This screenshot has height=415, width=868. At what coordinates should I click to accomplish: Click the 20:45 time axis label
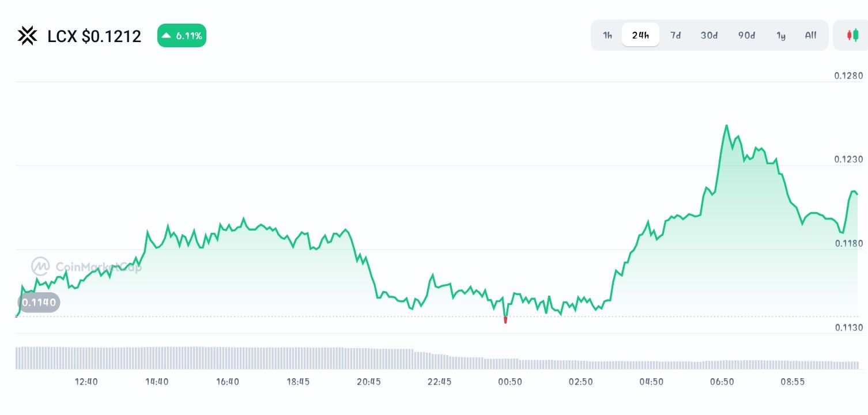(369, 382)
